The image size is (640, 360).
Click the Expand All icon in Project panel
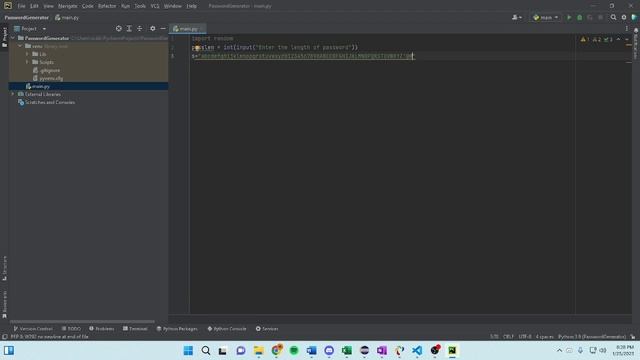129,29
